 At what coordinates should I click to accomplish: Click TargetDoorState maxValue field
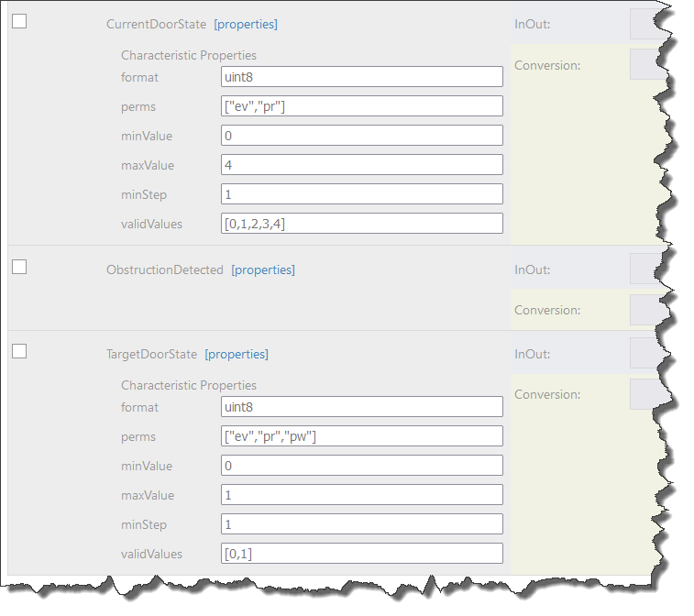362,495
